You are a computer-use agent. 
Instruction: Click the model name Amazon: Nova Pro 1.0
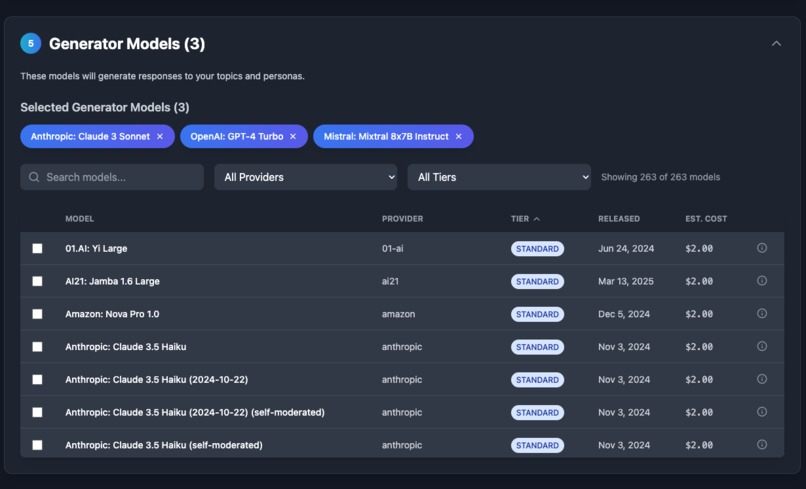pos(112,314)
